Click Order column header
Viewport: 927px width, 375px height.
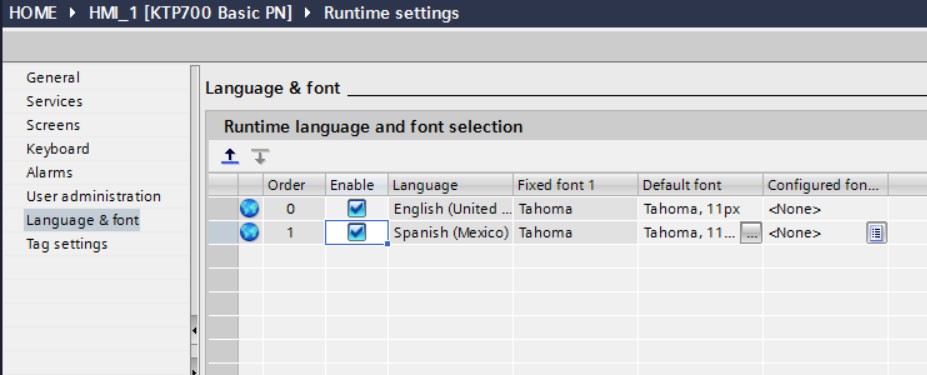[294, 185]
